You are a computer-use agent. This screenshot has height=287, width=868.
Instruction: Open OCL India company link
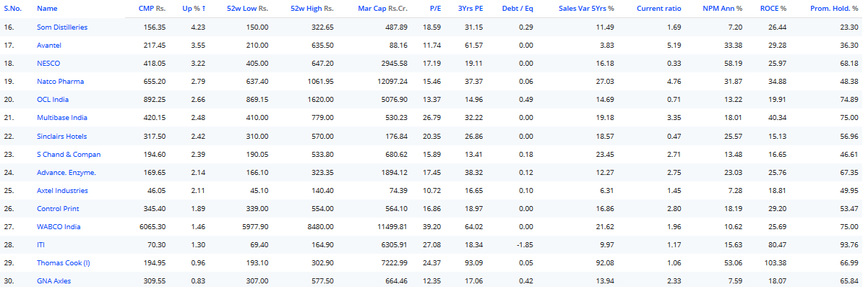[53, 99]
